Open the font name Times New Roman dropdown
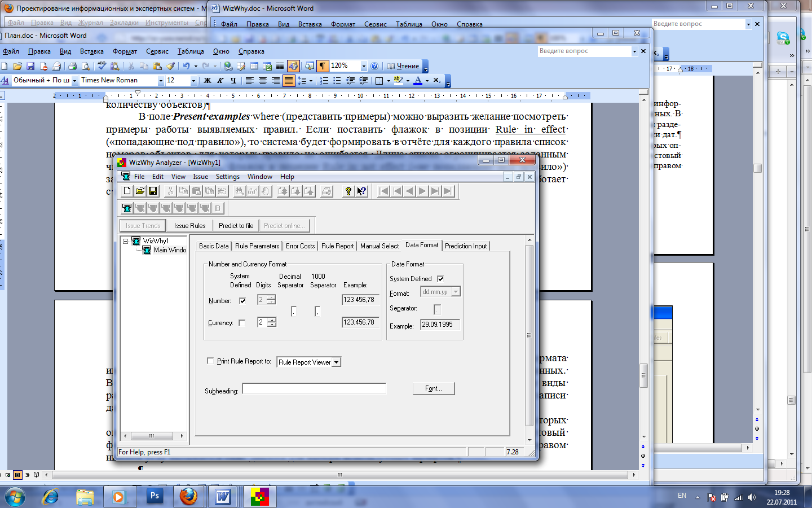The height and width of the screenshot is (508, 812). click(x=160, y=81)
